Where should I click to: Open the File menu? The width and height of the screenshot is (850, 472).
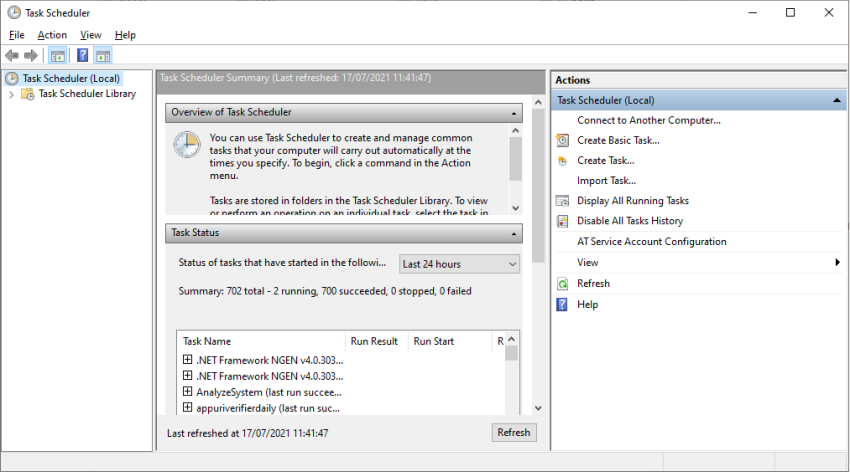17,35
